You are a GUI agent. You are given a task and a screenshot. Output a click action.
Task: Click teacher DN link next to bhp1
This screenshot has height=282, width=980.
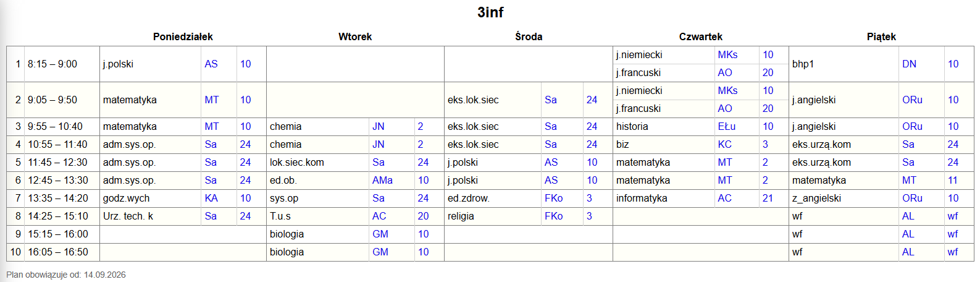click(909, 64)
